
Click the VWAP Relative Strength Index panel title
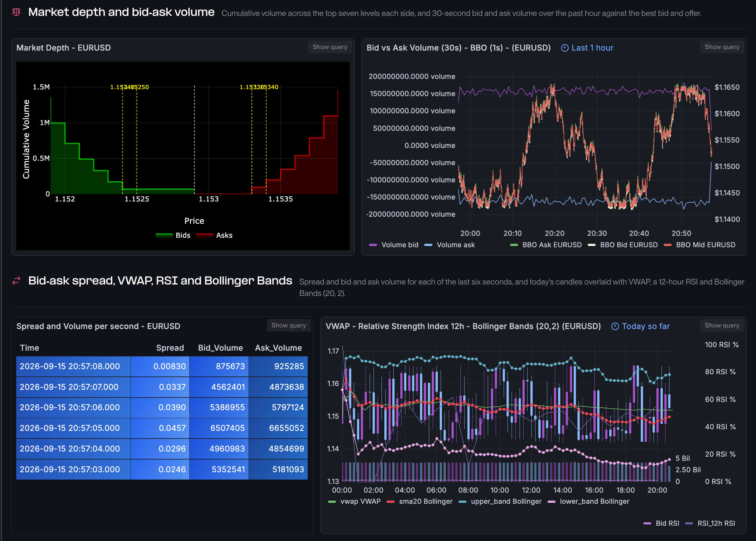pos(463,327)
